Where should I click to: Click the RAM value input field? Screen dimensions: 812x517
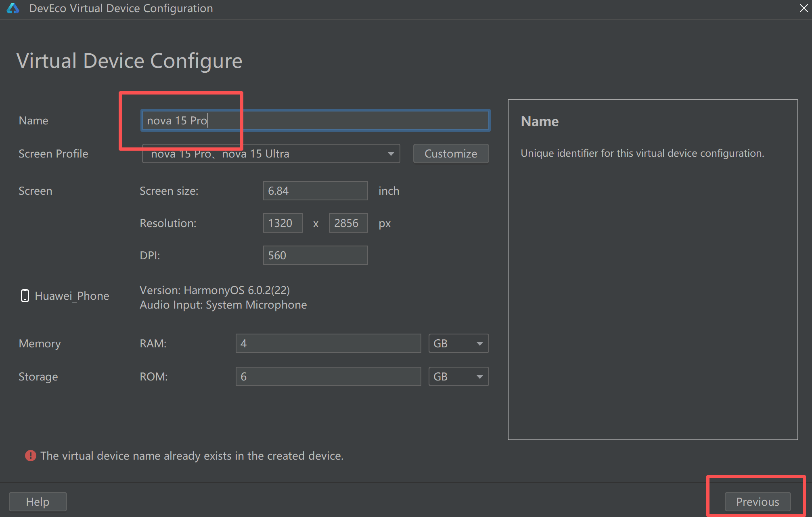point(328,343)
